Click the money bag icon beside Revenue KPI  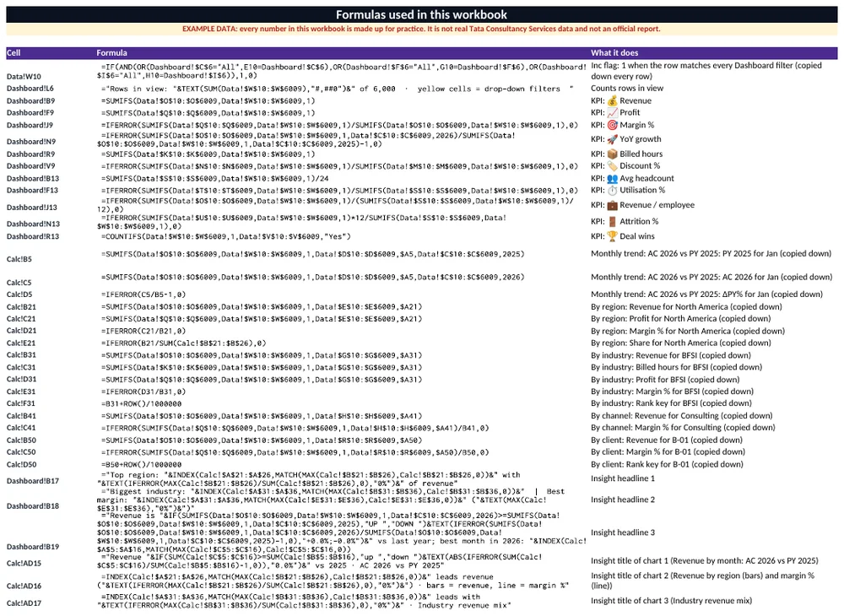(612, 100)
